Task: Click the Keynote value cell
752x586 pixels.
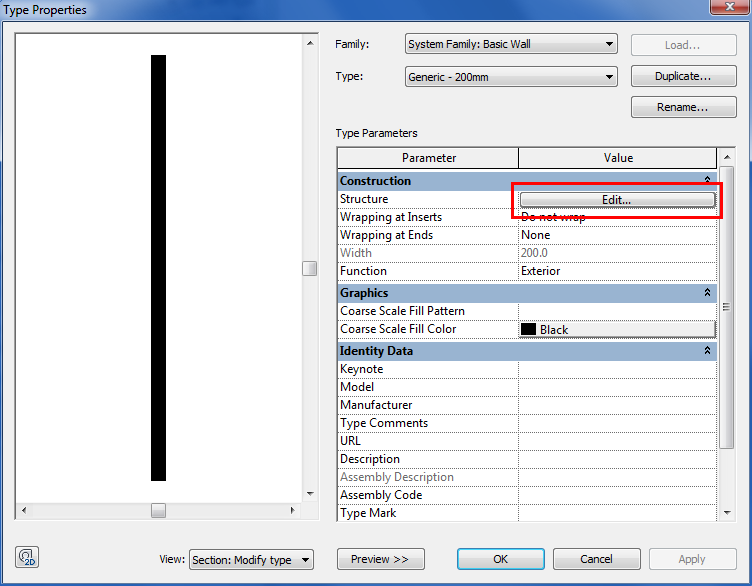Action: tap(617, 369)
